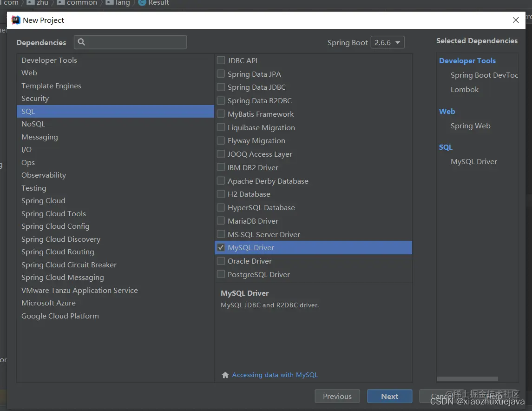
Task: Select Spring Web in Selected Dependencies
Action: 470,126
